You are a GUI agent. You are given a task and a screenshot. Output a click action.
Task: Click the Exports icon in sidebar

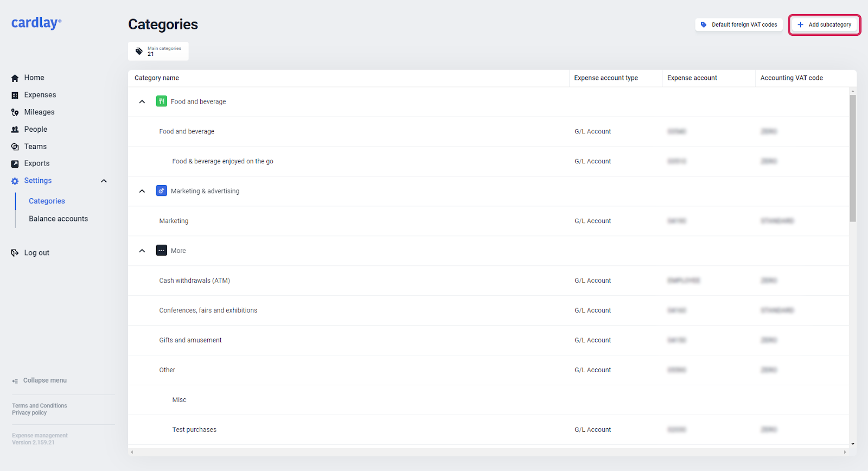pyautogui.click(x=15, y=164)
